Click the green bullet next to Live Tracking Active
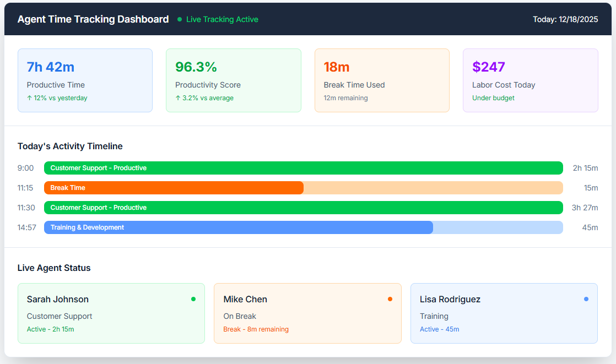The width and height of the screenshot is (616, 364). coord(180,19)
